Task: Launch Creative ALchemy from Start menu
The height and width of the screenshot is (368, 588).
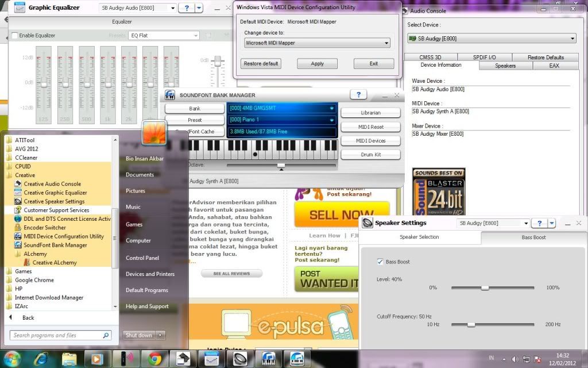Action: tap(55, 263)
